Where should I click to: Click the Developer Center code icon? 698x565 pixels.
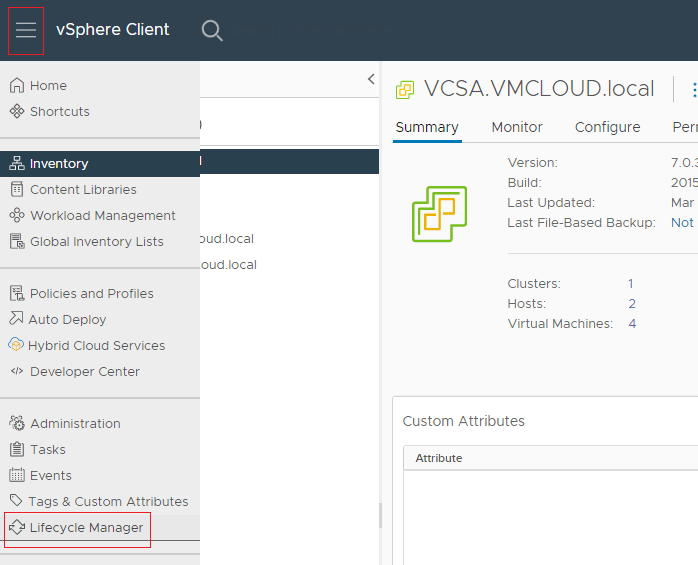pos(17,371)
